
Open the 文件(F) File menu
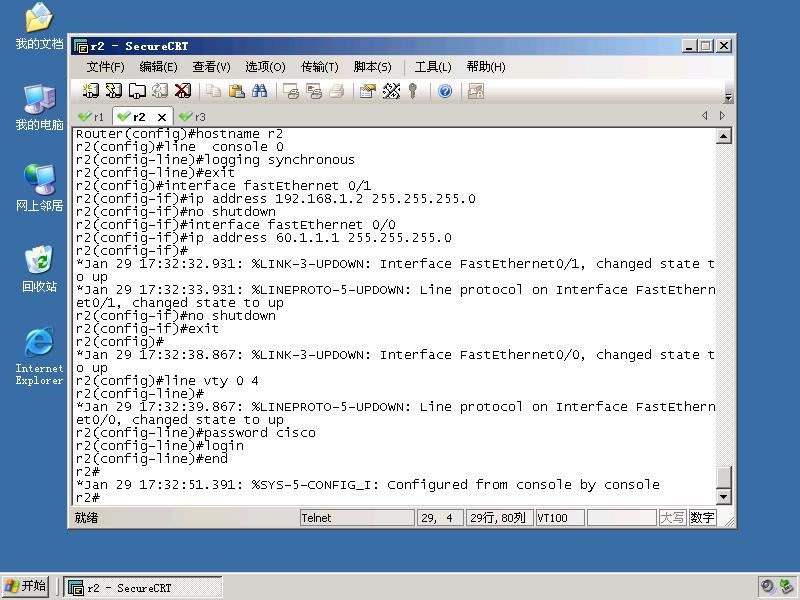click(105, 67)
